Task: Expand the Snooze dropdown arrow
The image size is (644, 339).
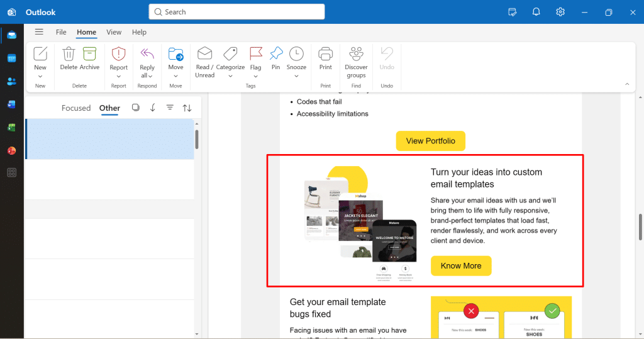Action: (x=297, y=77)
